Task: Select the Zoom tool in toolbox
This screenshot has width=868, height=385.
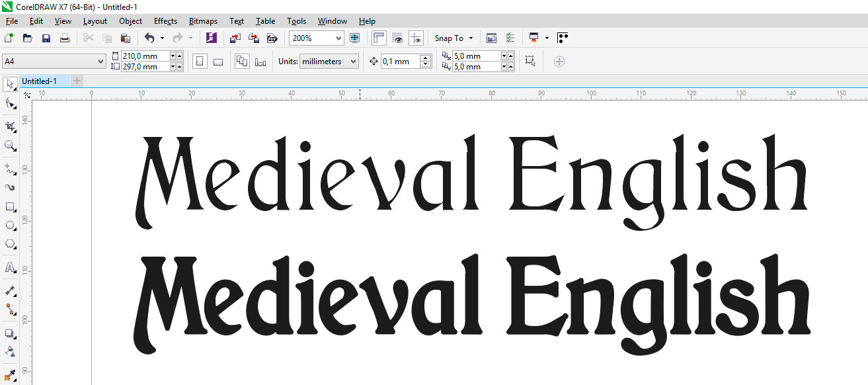Action: [x=10, y=146]
